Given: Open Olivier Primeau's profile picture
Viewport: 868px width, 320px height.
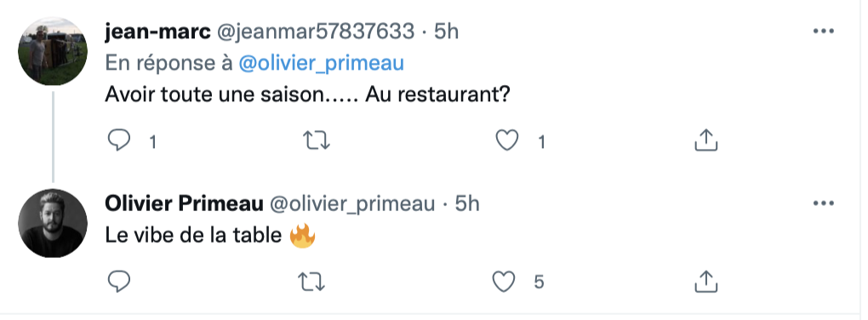Looking at the screenshot, I should [x=53, y=223].
